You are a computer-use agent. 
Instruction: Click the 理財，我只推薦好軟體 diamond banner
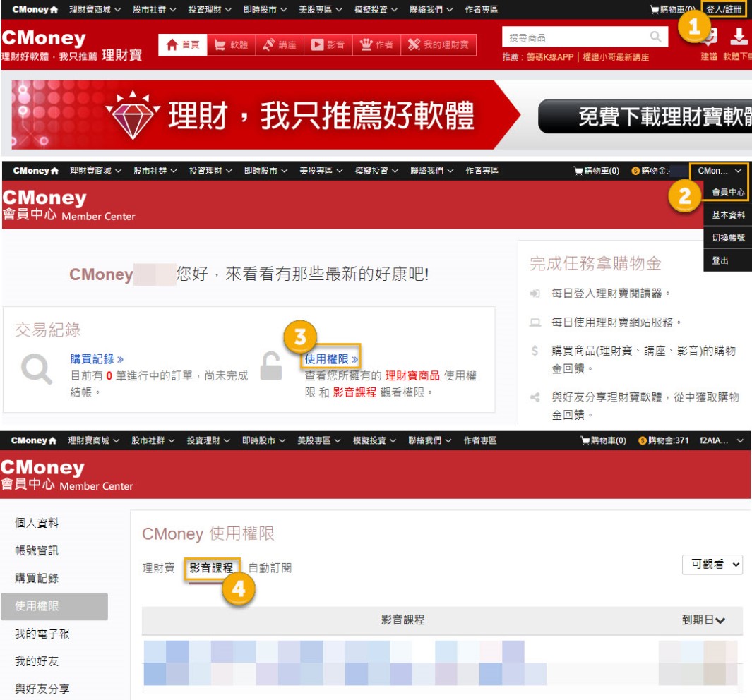point(266,115)
